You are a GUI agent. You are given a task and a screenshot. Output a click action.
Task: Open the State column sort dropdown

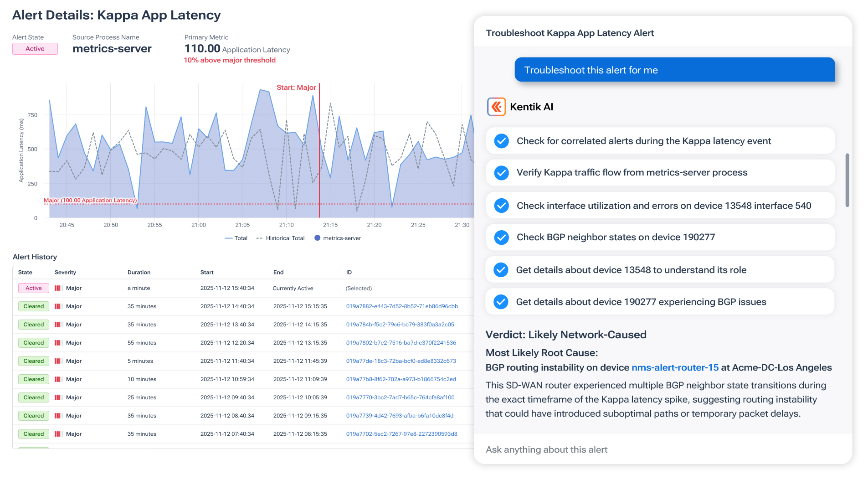coord(25,272)
